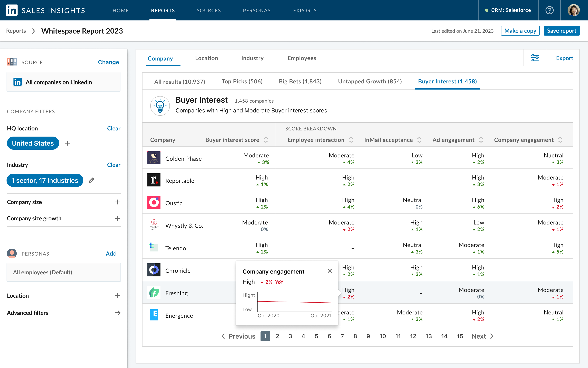Select the Top Picks (506) tab
The height and width of the screenshot is (368, 588).
[242, 81]
